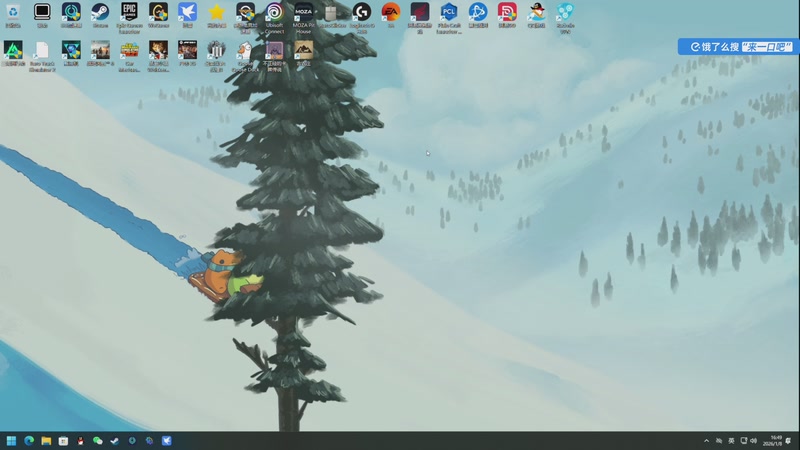Image resolution: width=800 pixels, height=450 pixels.
Task: Open File Explorer from taskbar
Action: [x=46, y=441]
